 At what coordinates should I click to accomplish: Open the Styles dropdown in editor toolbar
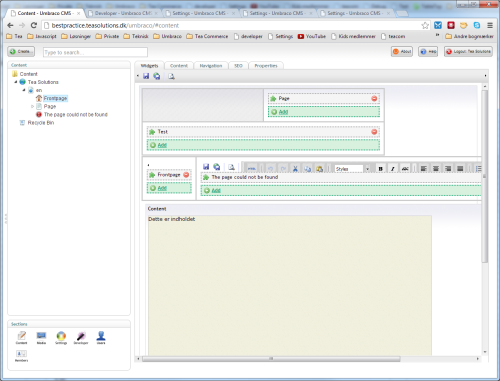point(352,169)
